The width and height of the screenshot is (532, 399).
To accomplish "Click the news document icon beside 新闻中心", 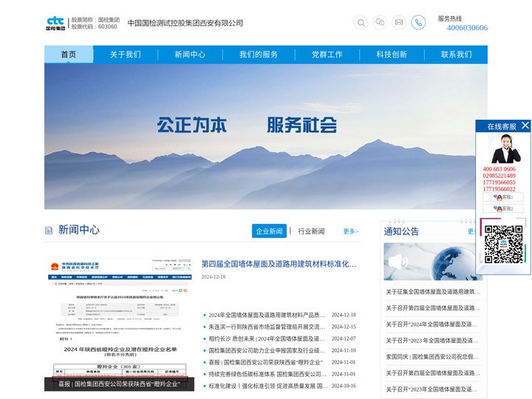I will pos(49,231).
